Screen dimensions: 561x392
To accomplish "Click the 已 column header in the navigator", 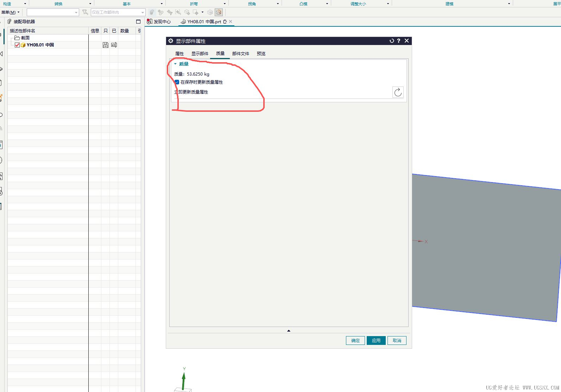I will coord(114,31).
